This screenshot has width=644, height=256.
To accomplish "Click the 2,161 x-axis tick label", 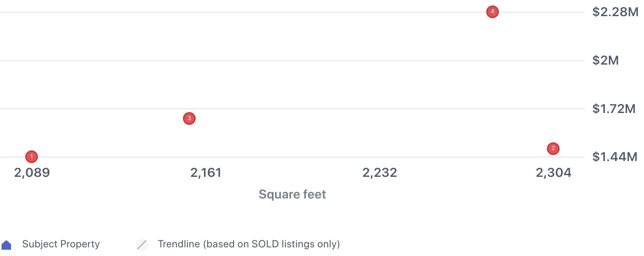I will (206, 173).
